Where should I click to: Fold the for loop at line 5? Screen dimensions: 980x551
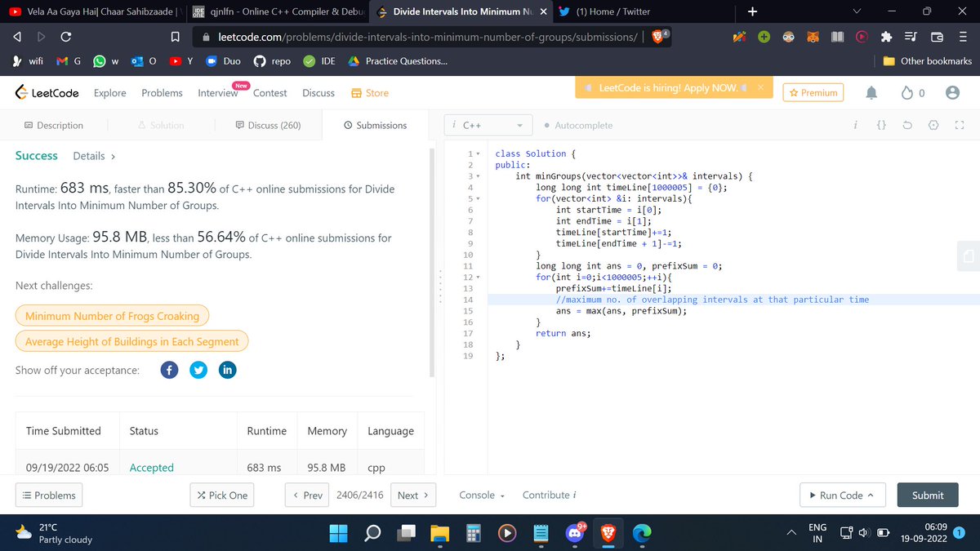coord(477,198)
